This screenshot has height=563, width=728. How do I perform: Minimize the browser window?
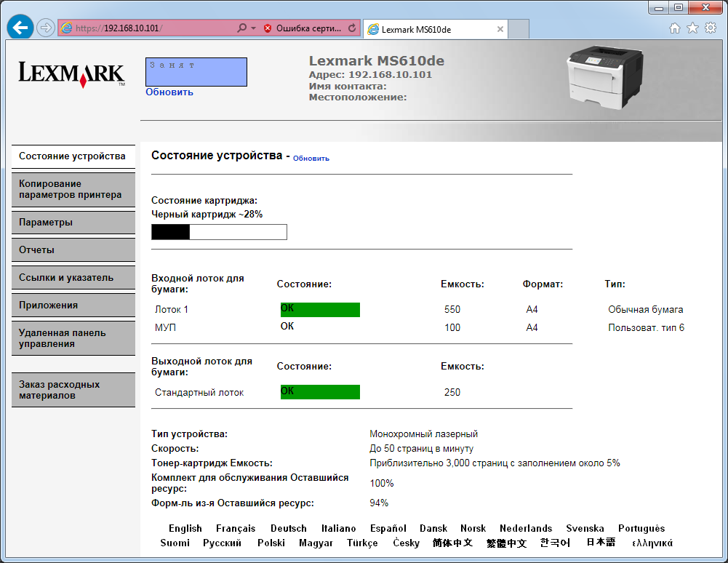[x=659, y=7]
